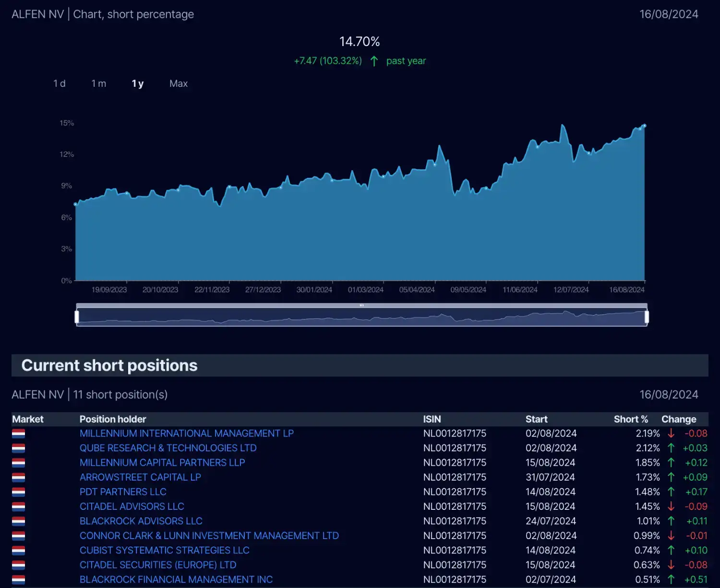Screen dimensions: 720x588
Task: Click the red down arrow beside -0.09
Action: pos(671,506)
